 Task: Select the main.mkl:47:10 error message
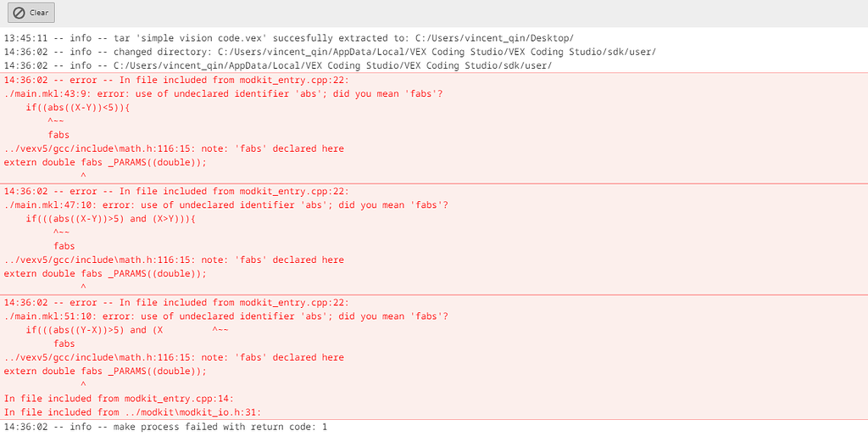coord(226,205)
